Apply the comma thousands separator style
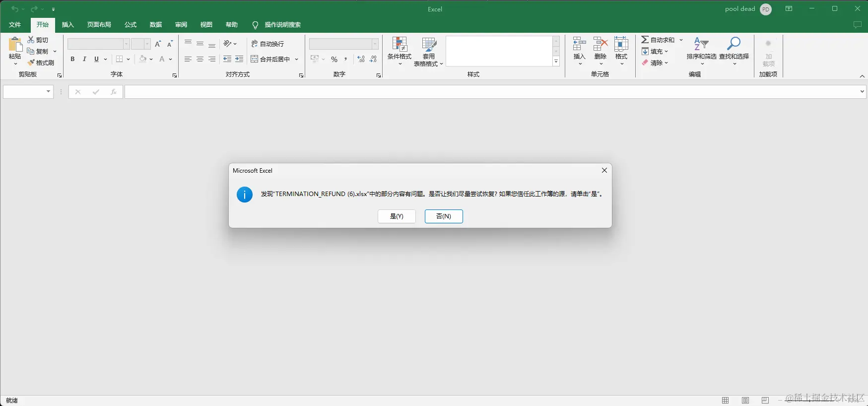Screen dimensions: 868x406 [345, 59]
